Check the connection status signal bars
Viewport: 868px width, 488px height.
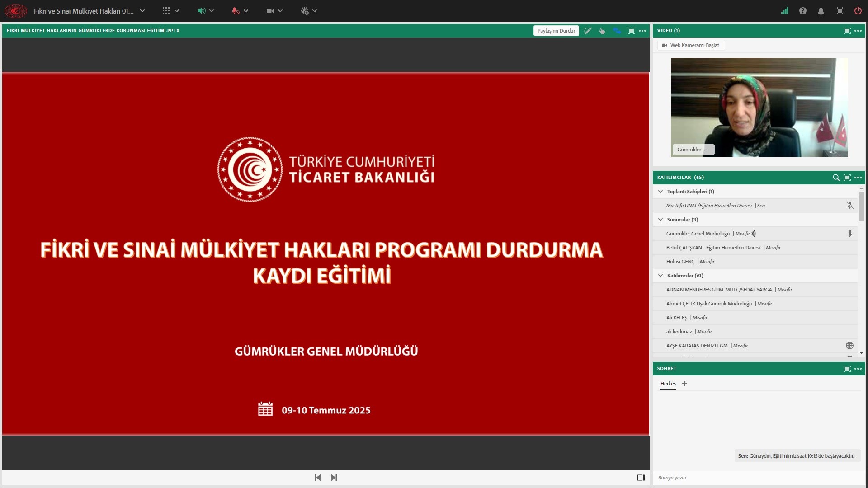(x=785, y=11)
